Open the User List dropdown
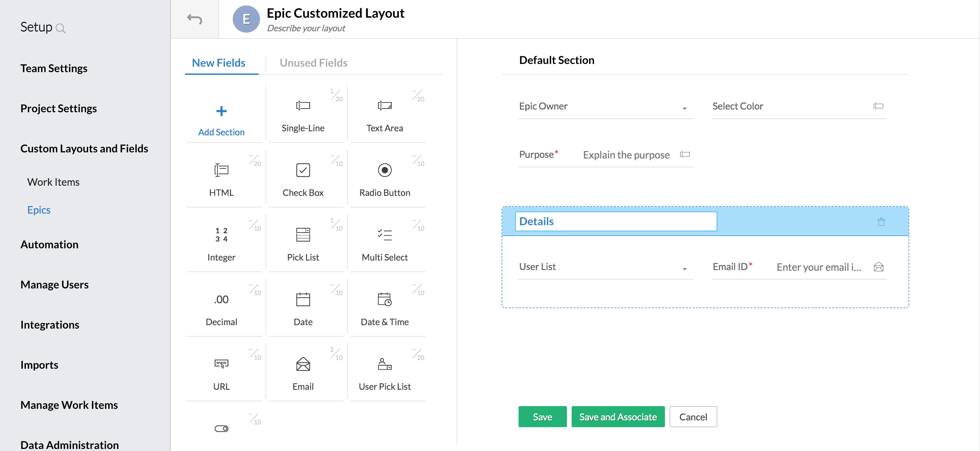 click(685, 269)
